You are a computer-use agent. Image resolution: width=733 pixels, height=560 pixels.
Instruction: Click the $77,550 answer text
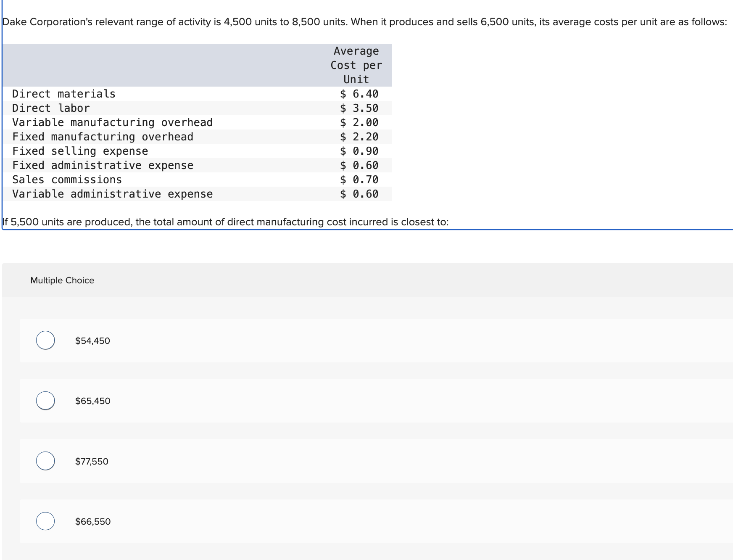tap(92, 461)
